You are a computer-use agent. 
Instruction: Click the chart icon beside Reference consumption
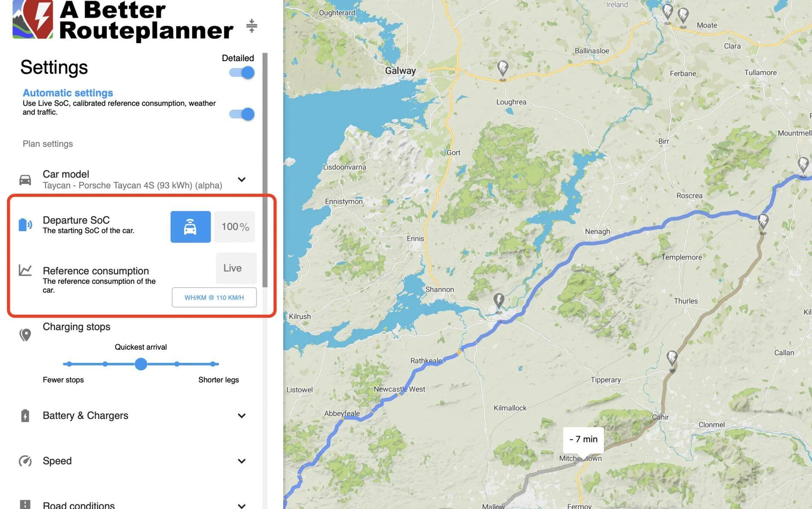25,270
